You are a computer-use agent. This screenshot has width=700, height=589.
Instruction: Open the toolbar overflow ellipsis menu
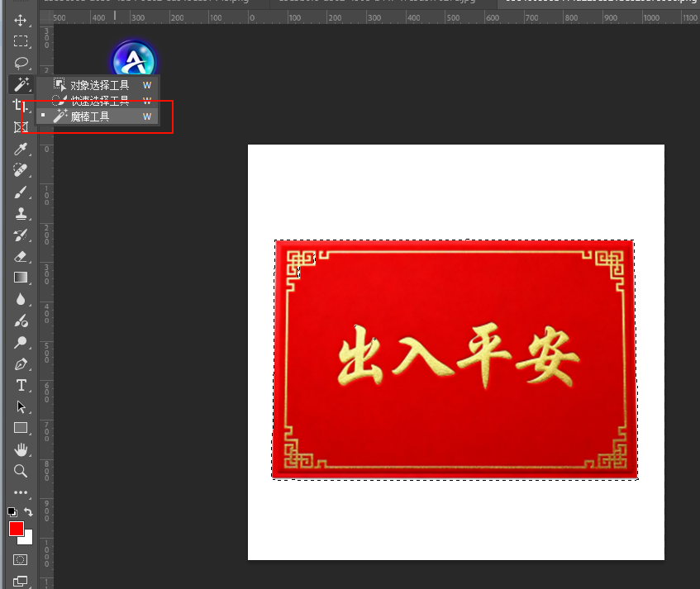[x=20, y=492]
